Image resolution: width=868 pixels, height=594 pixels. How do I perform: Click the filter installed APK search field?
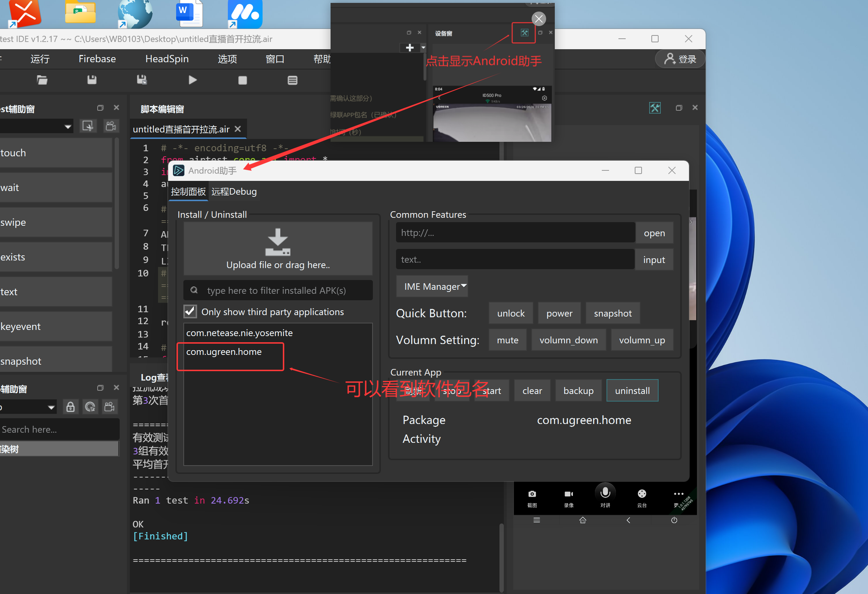point(278,290)
